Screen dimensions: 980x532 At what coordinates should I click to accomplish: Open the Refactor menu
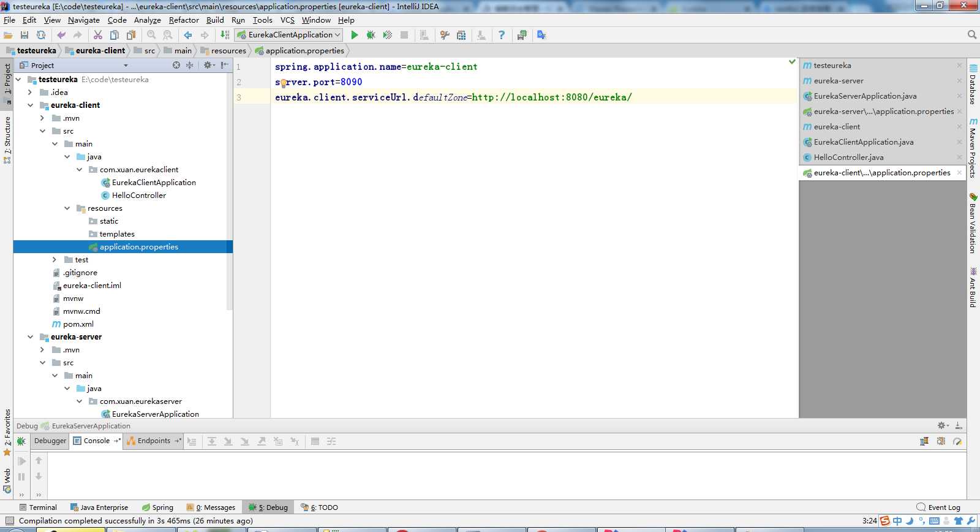click(184, 20)
